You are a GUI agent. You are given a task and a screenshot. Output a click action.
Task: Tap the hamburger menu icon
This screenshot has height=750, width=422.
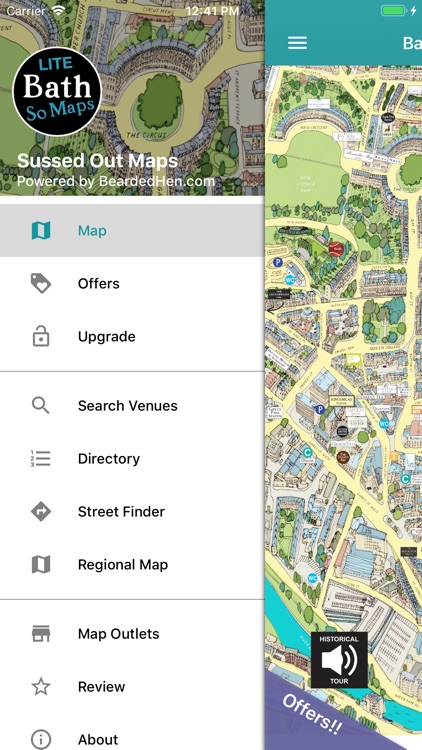(x=297, y=43)
